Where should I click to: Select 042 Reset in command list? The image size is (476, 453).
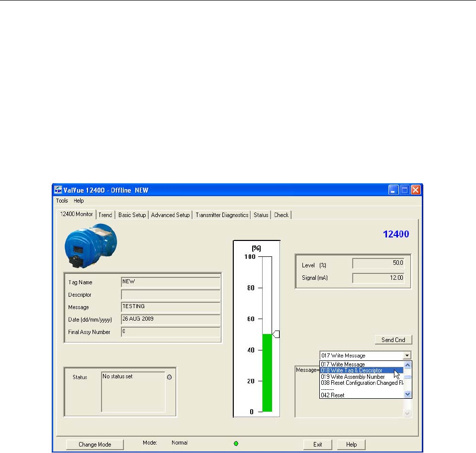click(362, 395)
